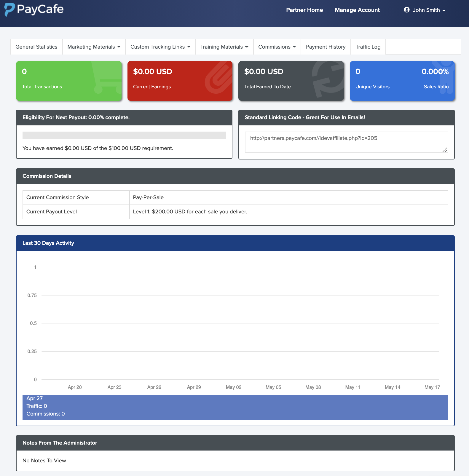Image resolution: width=469 pixels, height=476 pixels.
Task: Open the Training Materials dropdown menu
Action: (224, 47)
